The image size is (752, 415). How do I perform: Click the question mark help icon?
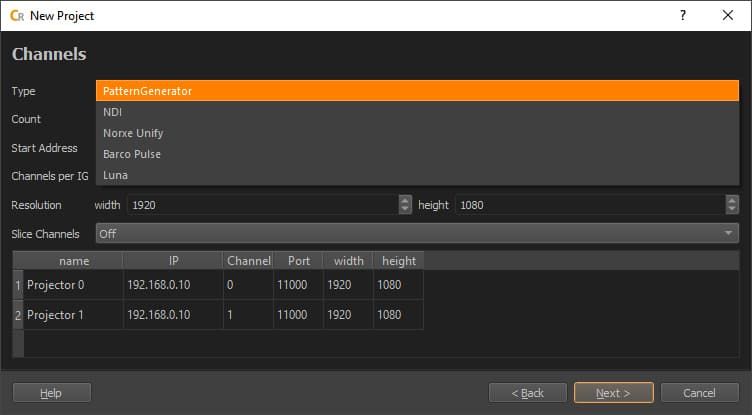tap(682, 16)
